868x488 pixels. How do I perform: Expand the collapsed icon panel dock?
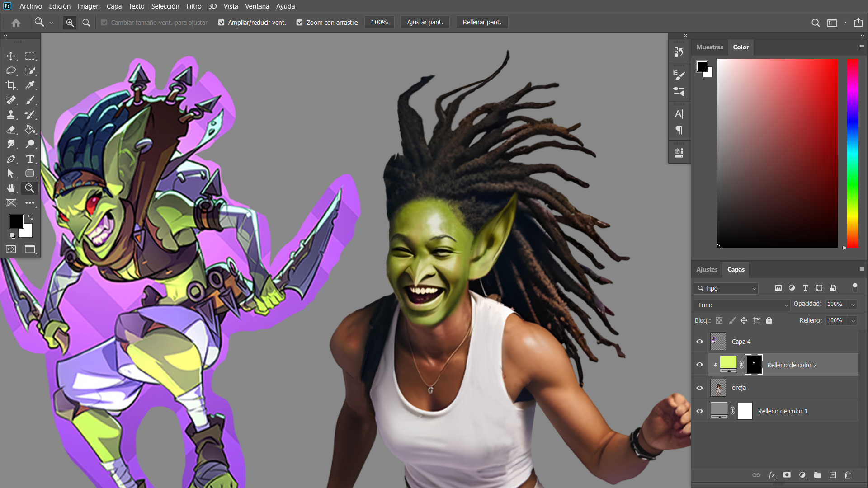pyautogui.click(x=685, y=35)
